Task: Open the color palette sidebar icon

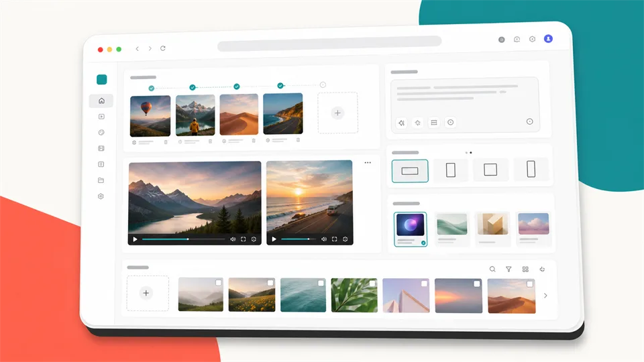Action: pyautogui.click(x=101, y=133)
